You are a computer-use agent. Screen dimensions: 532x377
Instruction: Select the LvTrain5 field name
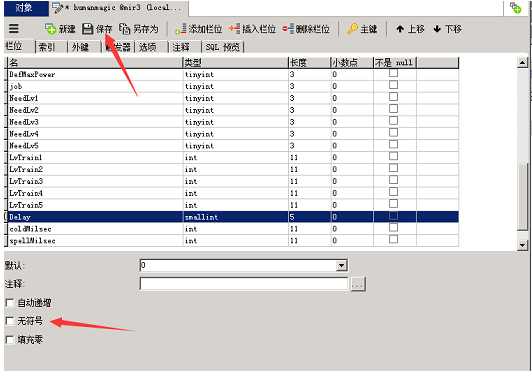click(26, 205)
